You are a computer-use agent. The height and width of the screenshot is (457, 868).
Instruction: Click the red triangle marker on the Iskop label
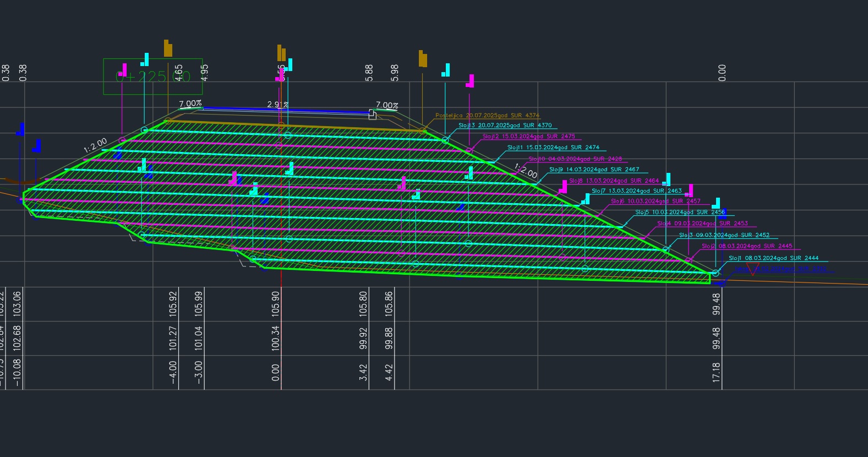(x=752, y=269)
